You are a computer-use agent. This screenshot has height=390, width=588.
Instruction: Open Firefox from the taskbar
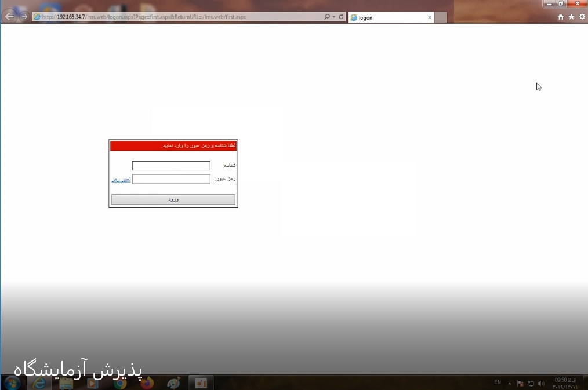pos(147,382)
